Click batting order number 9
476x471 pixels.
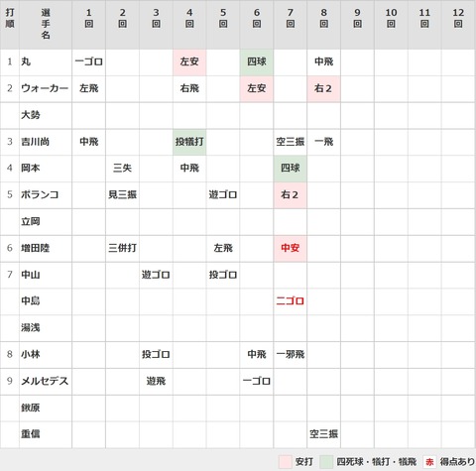(x=10, y=381)
